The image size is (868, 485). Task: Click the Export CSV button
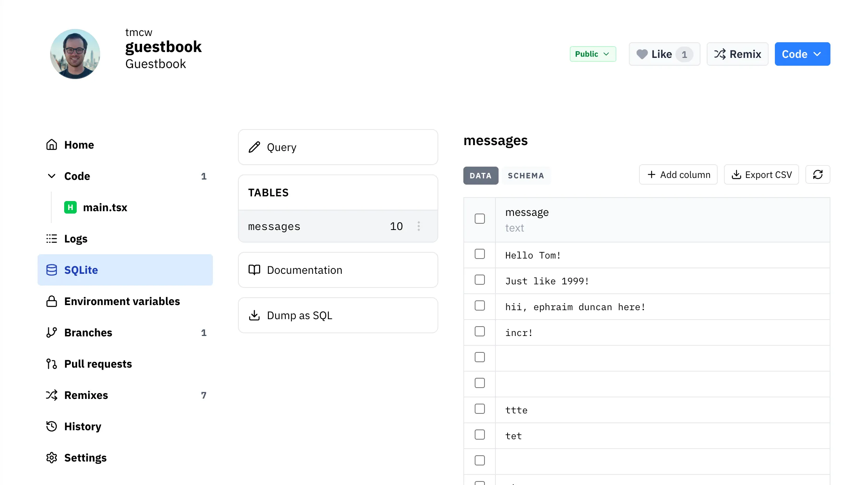click(761, 174)
